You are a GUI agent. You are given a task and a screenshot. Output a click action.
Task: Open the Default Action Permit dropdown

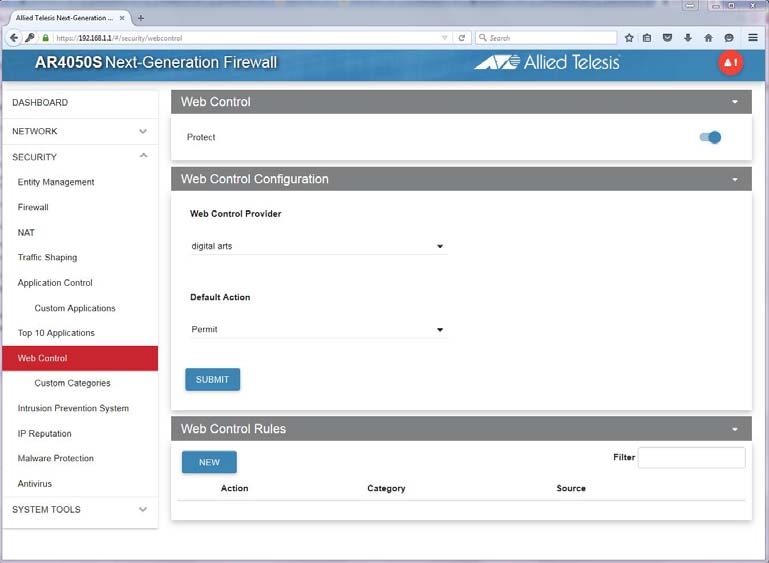(x=318, y=330)
